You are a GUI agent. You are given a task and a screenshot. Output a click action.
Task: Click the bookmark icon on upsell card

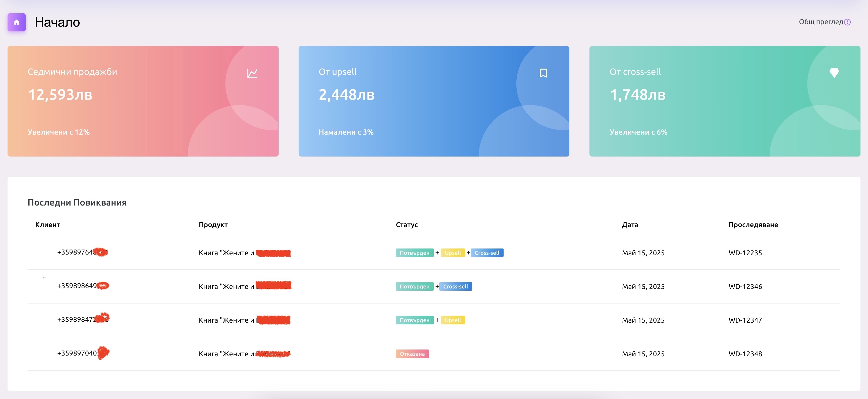point(543,73)
